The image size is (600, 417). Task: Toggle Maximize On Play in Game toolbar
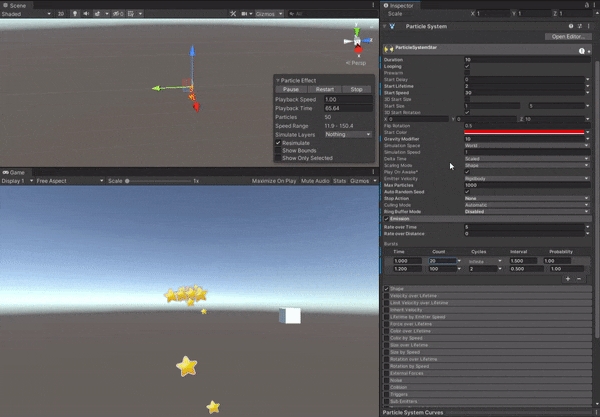pyautogui.click(x=274, y=181)
